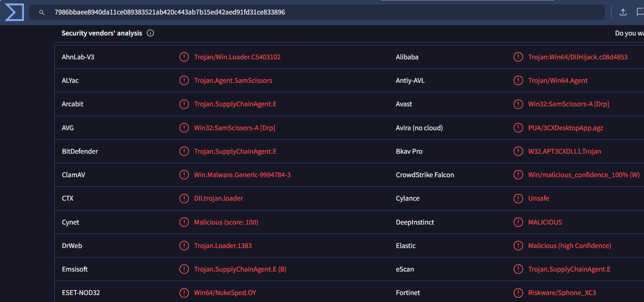Click Arcabit's Trojan.SupplyChainAgent.E result
The height and width of the screenshot is (302, 644).
tap(235, 104)
